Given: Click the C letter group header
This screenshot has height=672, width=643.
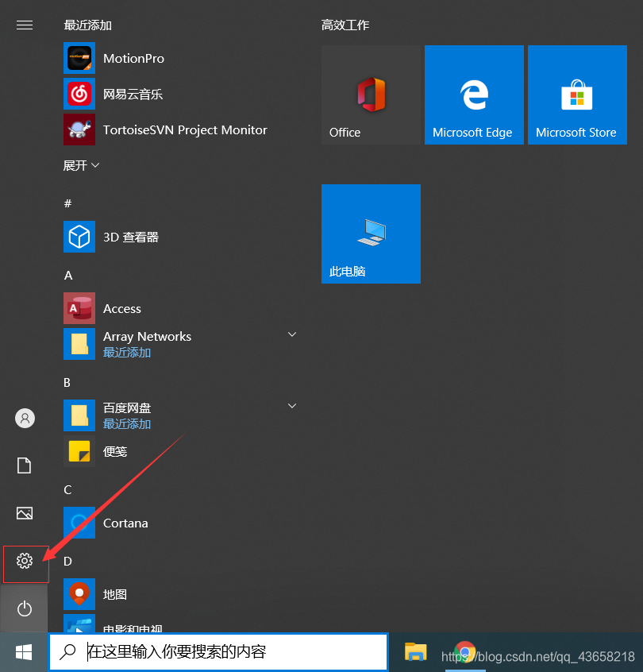Looking at the screenshot, I should pos(67,490).
